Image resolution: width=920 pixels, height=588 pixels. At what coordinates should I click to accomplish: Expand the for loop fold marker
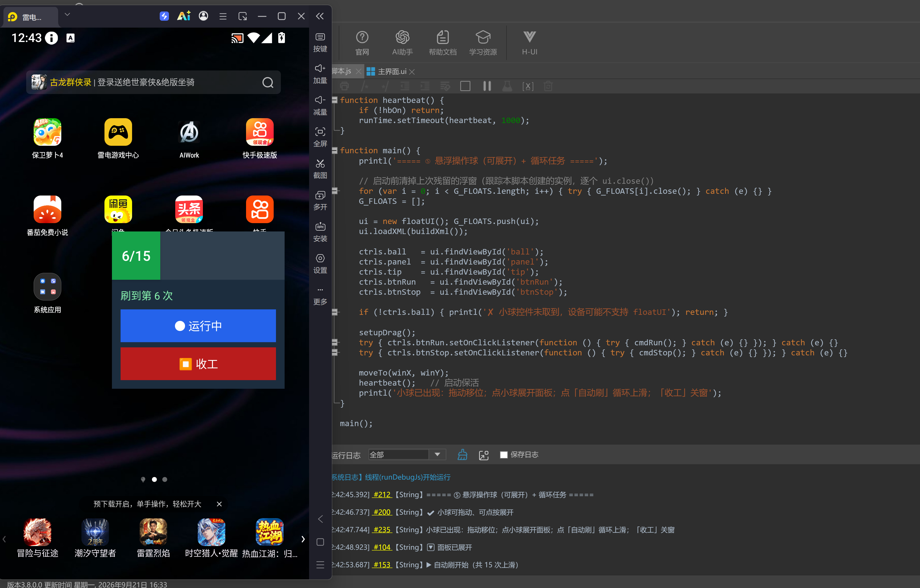coord(335,191)
